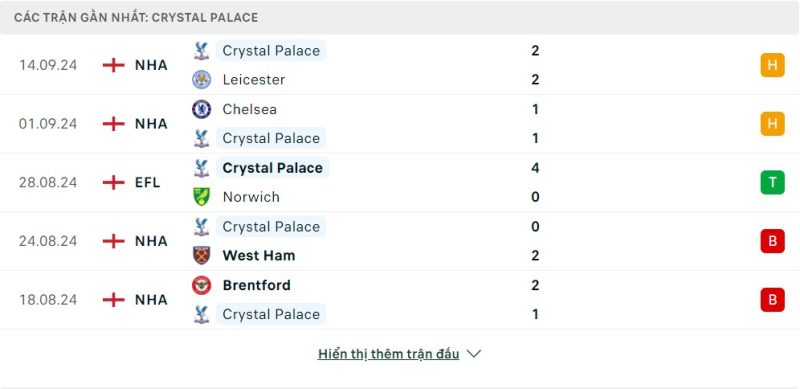Select the Brentford team name
The image size is (800, 389).
click(x=257, y=285)
